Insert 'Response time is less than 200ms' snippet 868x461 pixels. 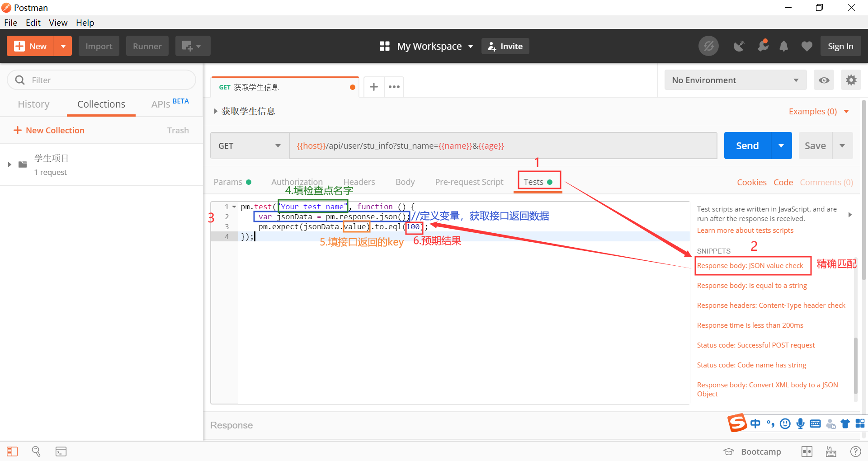tap(750, 325)
